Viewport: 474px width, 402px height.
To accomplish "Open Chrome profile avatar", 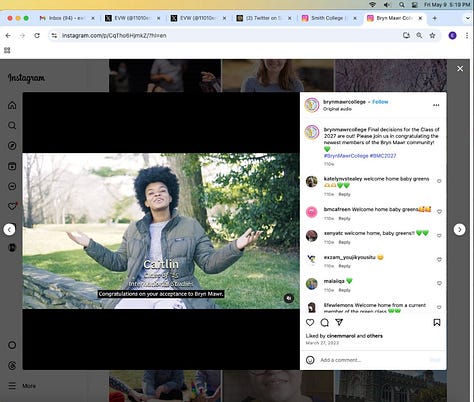I will pos(452,35).
